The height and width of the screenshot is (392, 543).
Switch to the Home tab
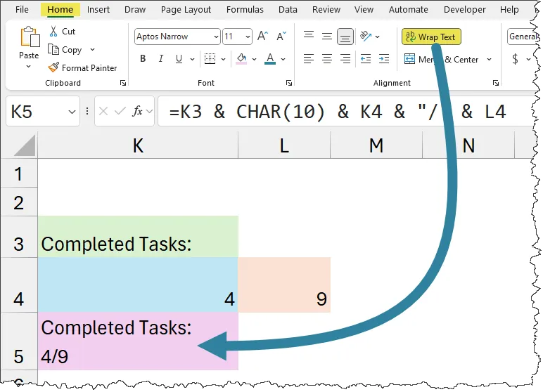pyautogui.click(x=60, y=9)
